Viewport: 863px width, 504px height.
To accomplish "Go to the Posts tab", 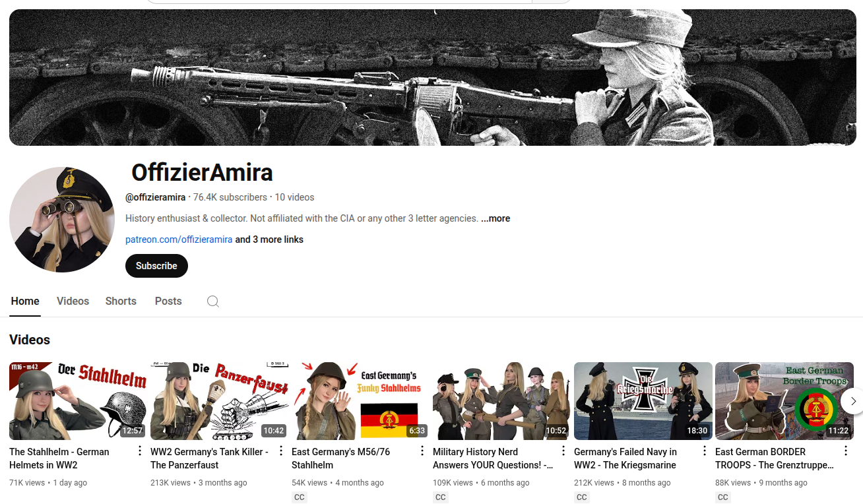I will click(x=168, y=301).
